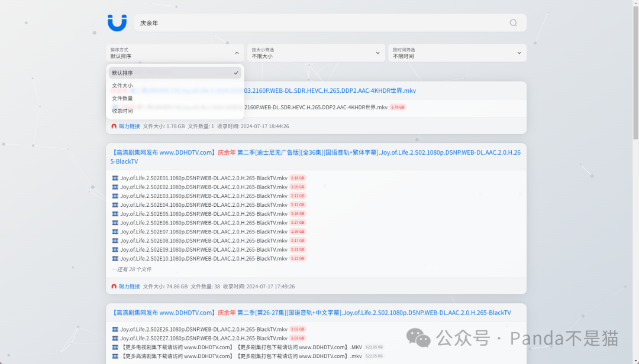This screenshot has height=364, width=639.
Task: Click the checkmark beside 默认排序
Action: (x=236, y=73)
